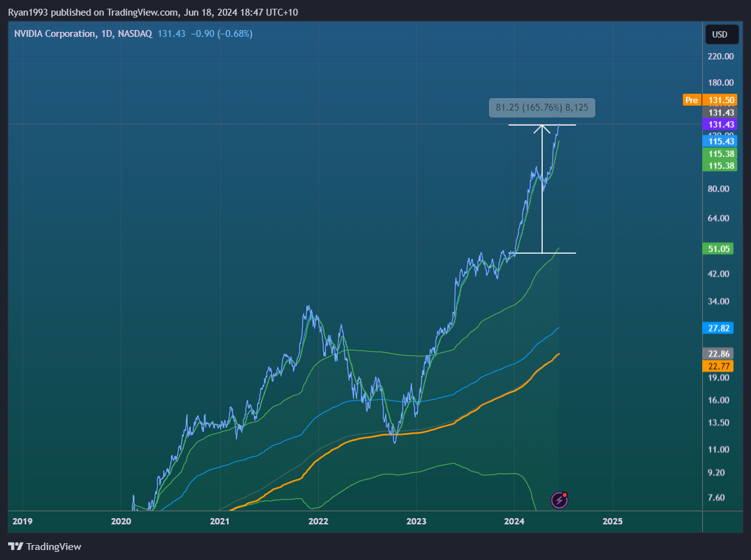Click the 2022 label on time axis
Screen dimensions: 751x560
(318, 521)
